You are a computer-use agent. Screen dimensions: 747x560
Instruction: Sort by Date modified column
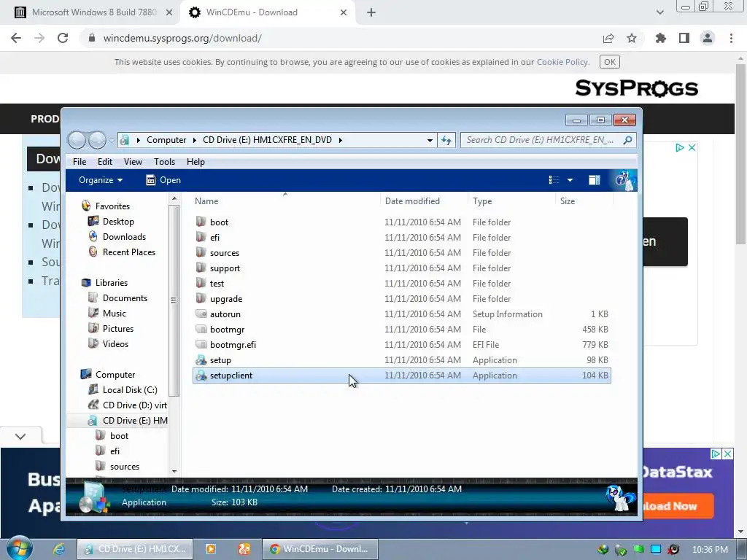click(424, 201)
